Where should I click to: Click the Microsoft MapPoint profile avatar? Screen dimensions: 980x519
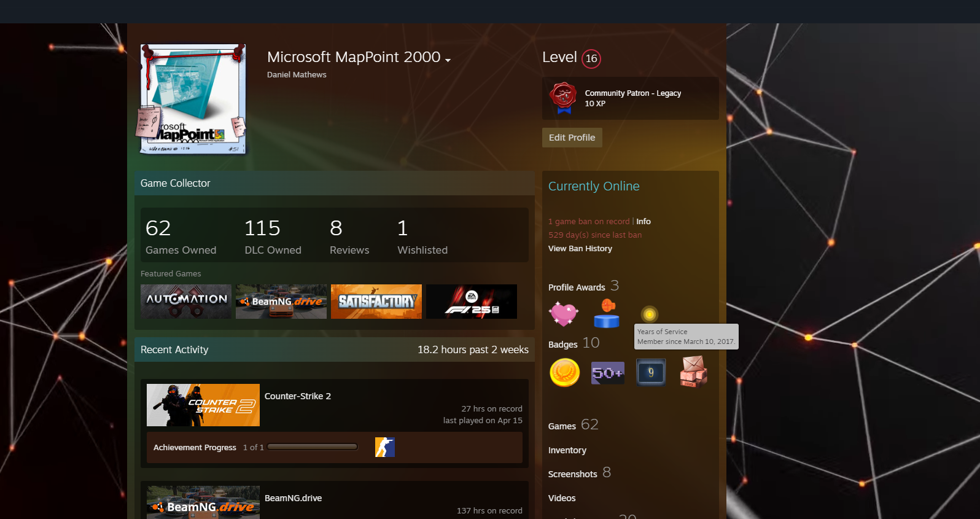point(192,99)
